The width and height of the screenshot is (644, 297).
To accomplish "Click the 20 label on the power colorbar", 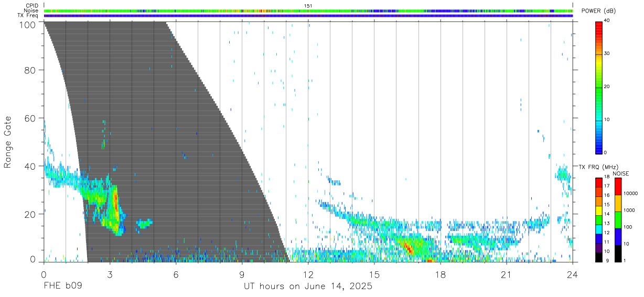I will [608, 86].
